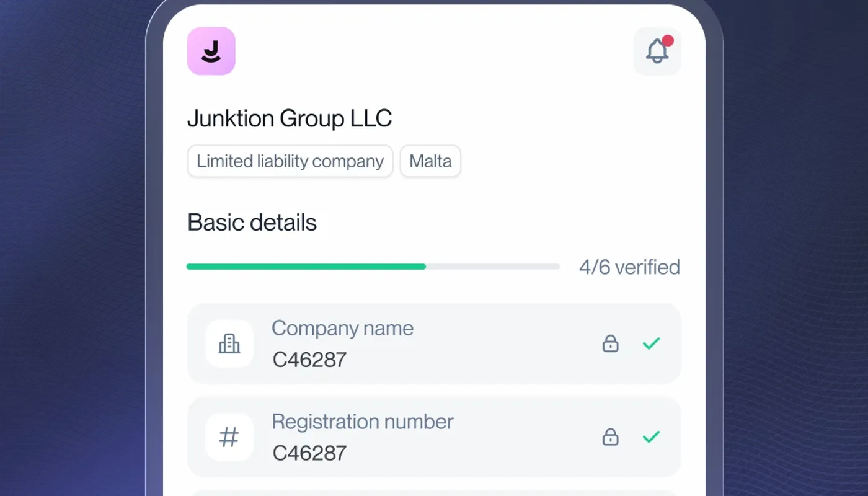Tap the Junktion Group LLC title
This screenshot has width=868, height=496.
click(x=290, y=118)
